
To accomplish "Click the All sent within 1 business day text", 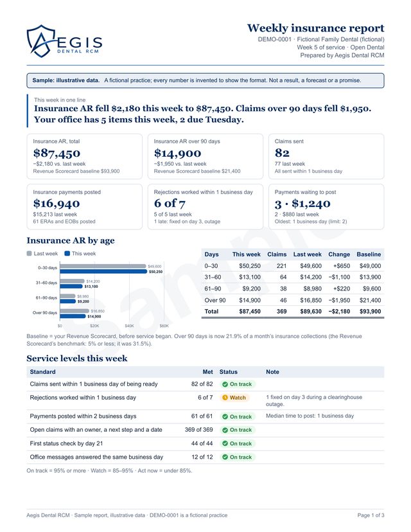I will [x=309, y=172].
